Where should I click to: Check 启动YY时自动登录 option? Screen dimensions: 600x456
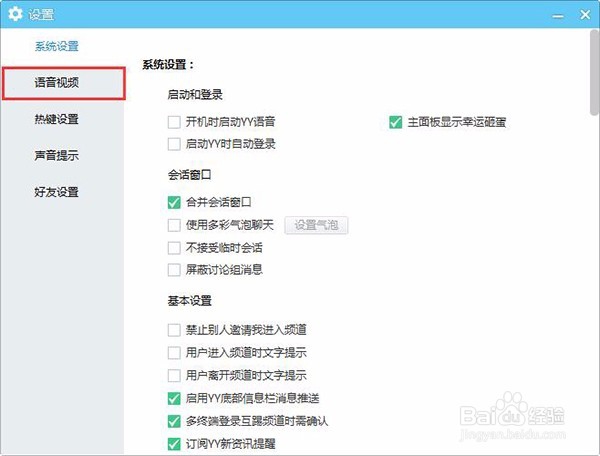pyautogui.click(x=174, y=144)
